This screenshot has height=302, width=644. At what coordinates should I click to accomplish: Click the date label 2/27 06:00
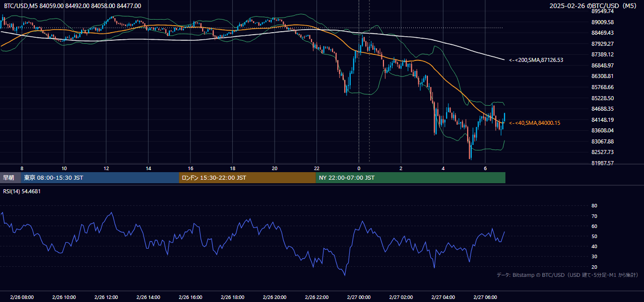[x=485, y=297]
